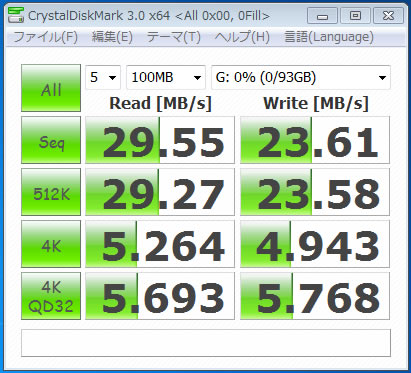Click the Read [MB/s] column header
411x373 pixels.
click(x=160, y=103)
